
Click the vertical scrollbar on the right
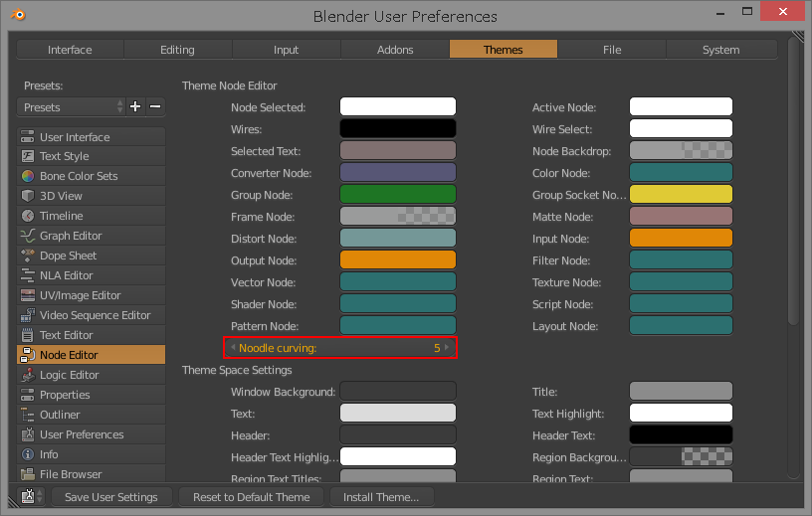click(x=793, y=181)
